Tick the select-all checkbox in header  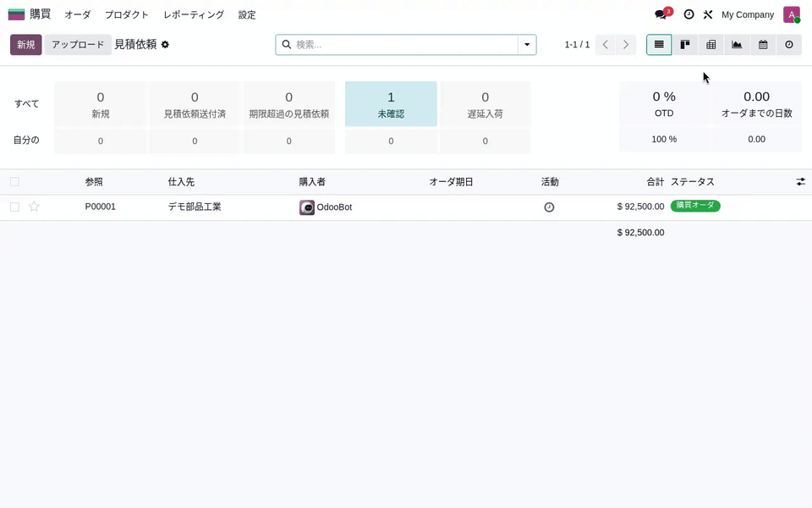tap(14, 181)
